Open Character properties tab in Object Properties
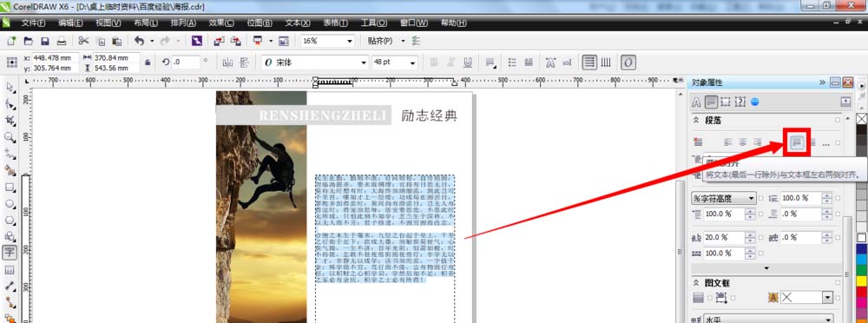This screenshot has height=323, width=868. click(697, 102)
